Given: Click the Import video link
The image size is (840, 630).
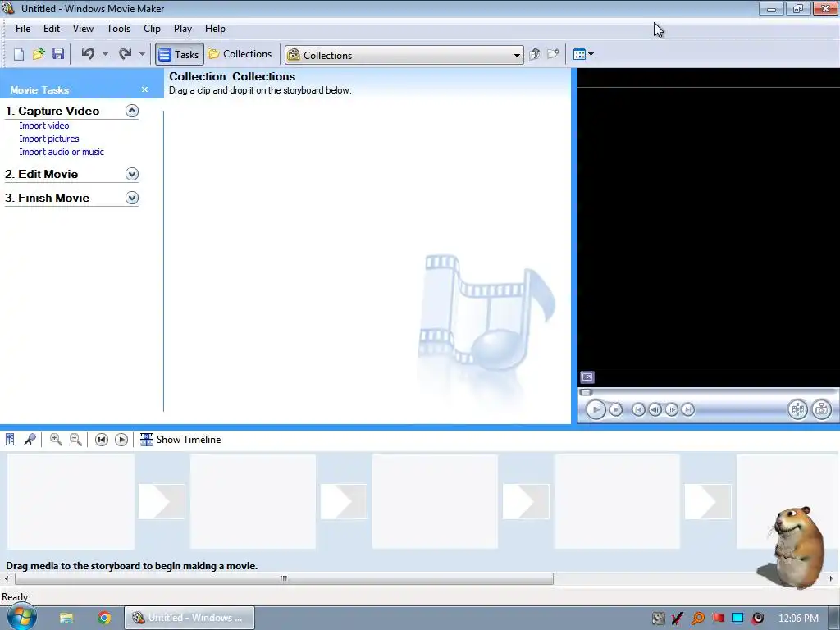Looking at the screenshot, I should [44, 126].
